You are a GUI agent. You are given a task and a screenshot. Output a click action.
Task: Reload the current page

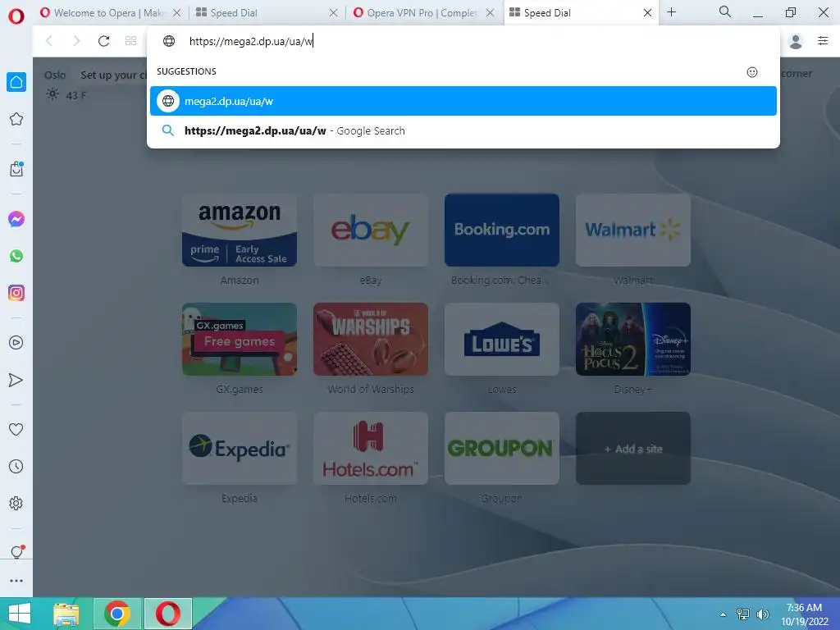coord(103,41)
